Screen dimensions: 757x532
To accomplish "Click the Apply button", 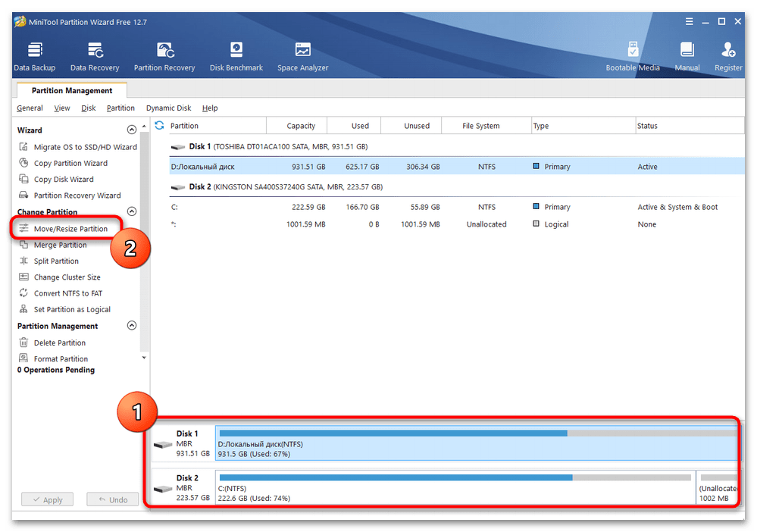I will 47,500.
